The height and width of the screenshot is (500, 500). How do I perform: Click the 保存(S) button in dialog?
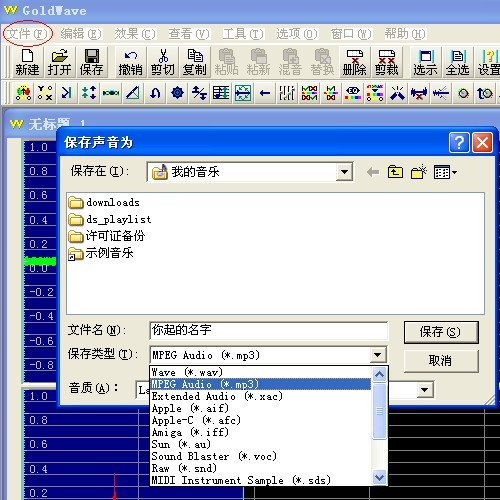point(441,332)
